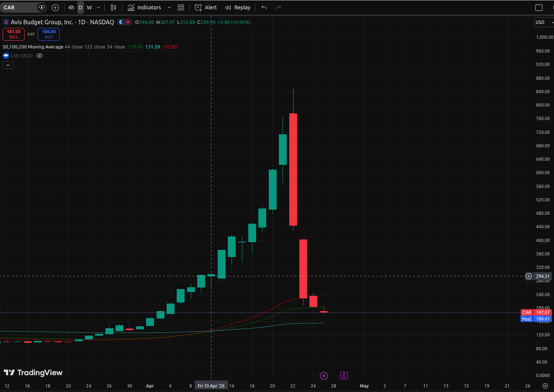The image size is (554, 392).
Task: Click the purple lightning event marker
Action: (x=324, y=375)
